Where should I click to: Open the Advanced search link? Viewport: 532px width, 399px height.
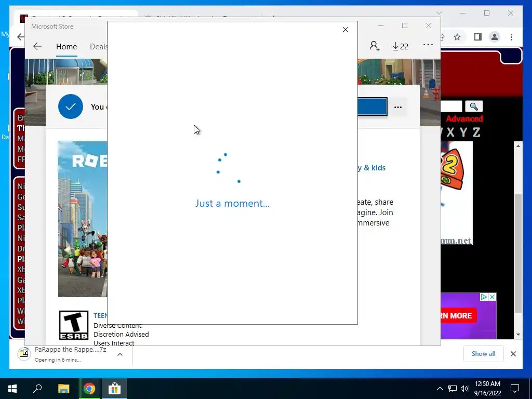coord(464,119)
